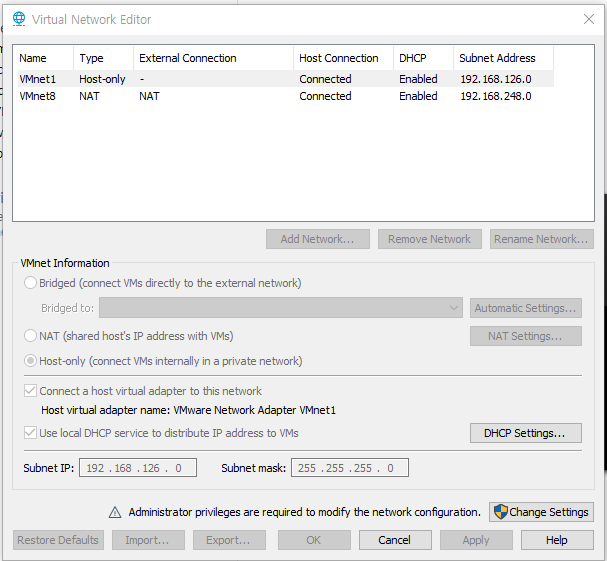Click the warning triangle icon
The width and height of the screenshot is (607, 561).
(x=115, y=512)
